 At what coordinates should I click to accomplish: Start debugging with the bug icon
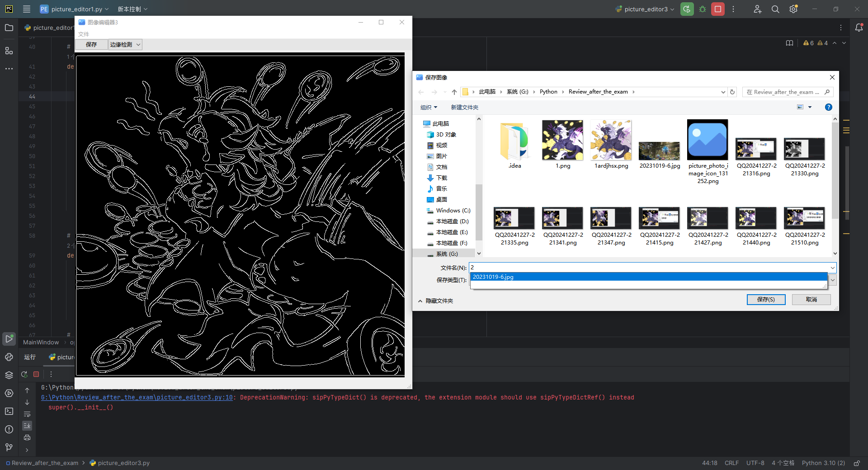click(703, 9)
